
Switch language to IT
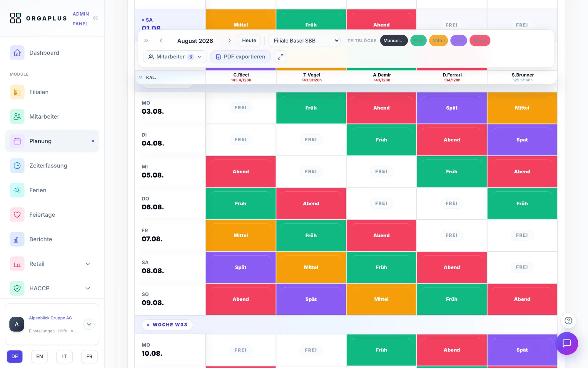click(x=64, y=357)
